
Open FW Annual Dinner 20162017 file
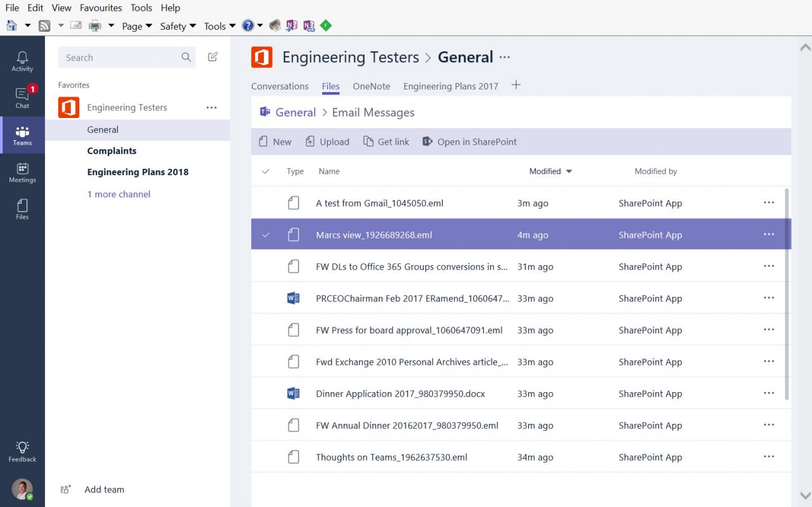407,425
